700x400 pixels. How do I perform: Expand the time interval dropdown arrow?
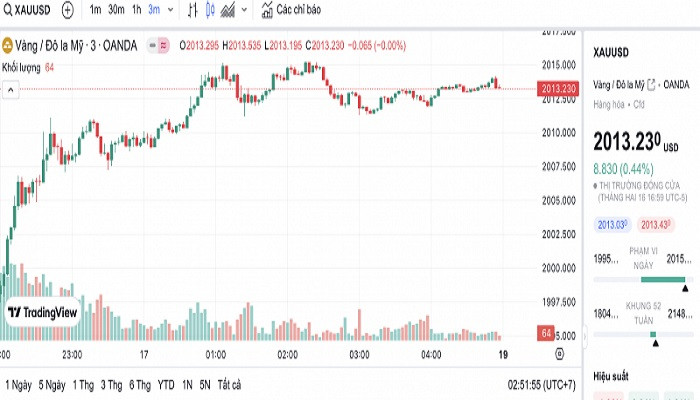(x=169, y=10)
